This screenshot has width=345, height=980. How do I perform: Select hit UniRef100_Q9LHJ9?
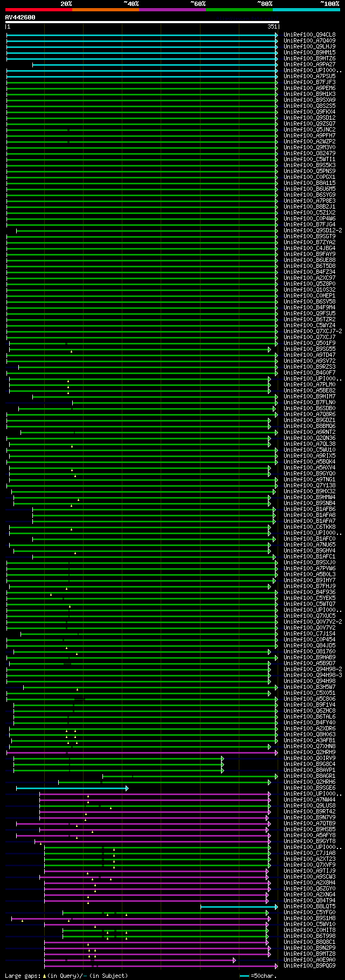(x=309, y=47)
